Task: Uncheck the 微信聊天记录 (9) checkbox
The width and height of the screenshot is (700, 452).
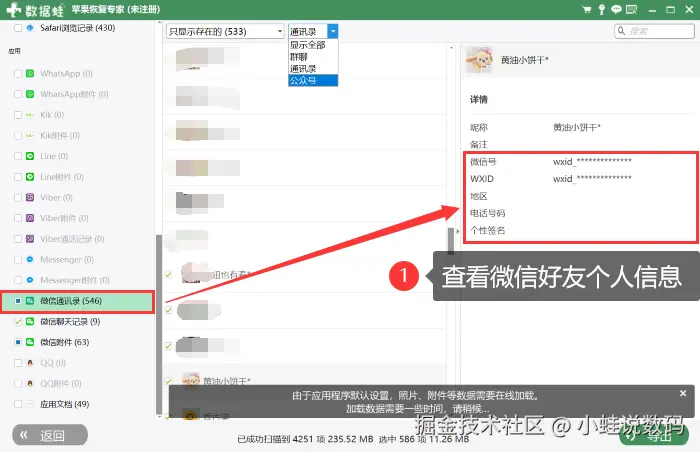Action: (x=18, y=322)
